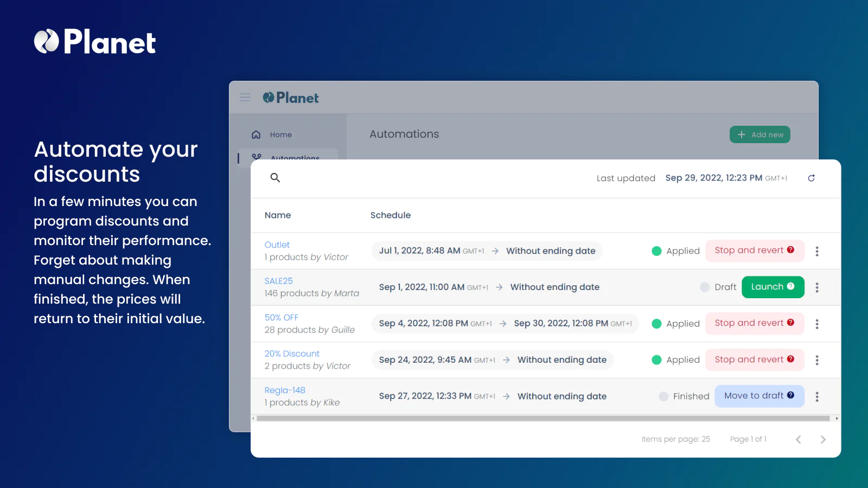Image resolution: width=868 pixels, height=488 pixels.
Task: Open the SALE25 automation link
Action: 278,281
